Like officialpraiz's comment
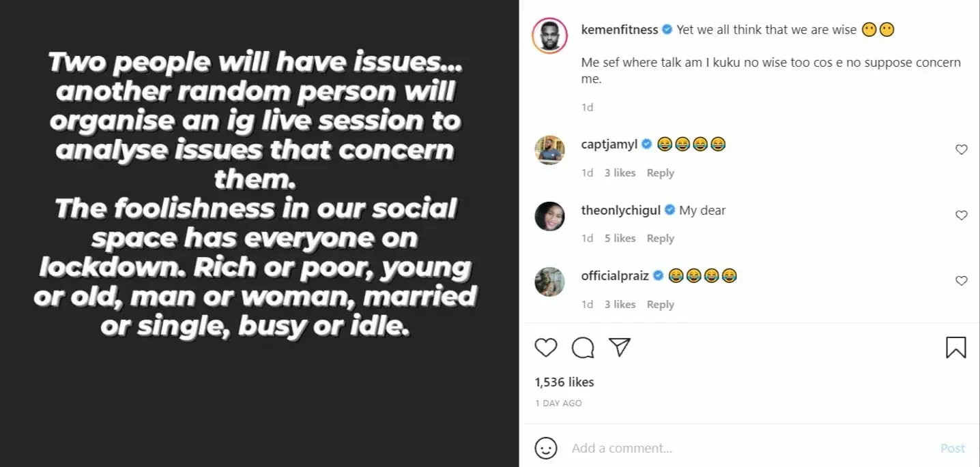The image size is (980, 467). click(961, 281)
